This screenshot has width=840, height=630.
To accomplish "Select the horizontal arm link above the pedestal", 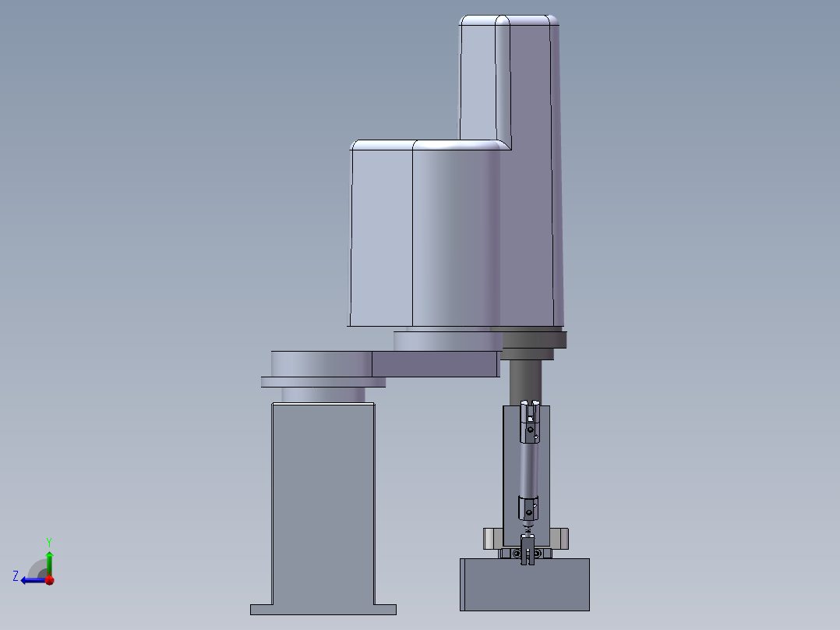I will pos(435,364).
